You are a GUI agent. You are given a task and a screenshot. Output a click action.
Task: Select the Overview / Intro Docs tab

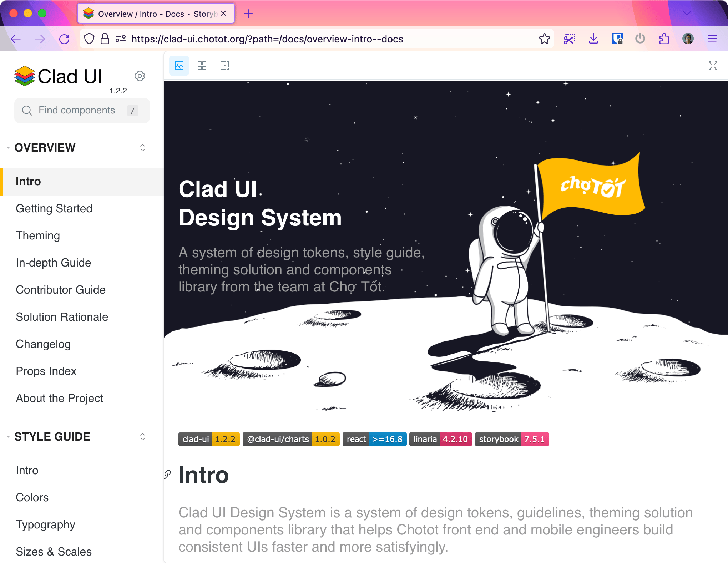[x=150, y=14]
